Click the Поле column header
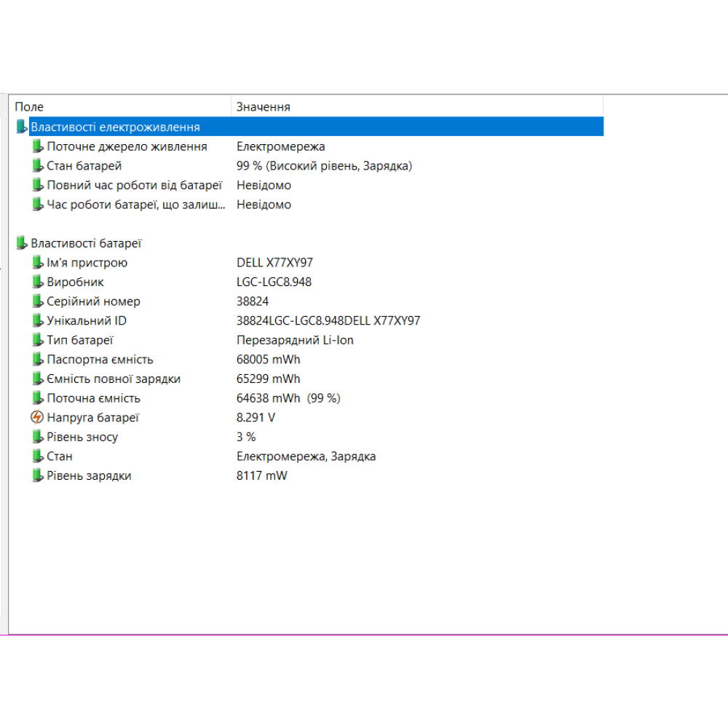The width and height of the screenshot is (728, 728). pyautogui.click(x=29, y=107)
